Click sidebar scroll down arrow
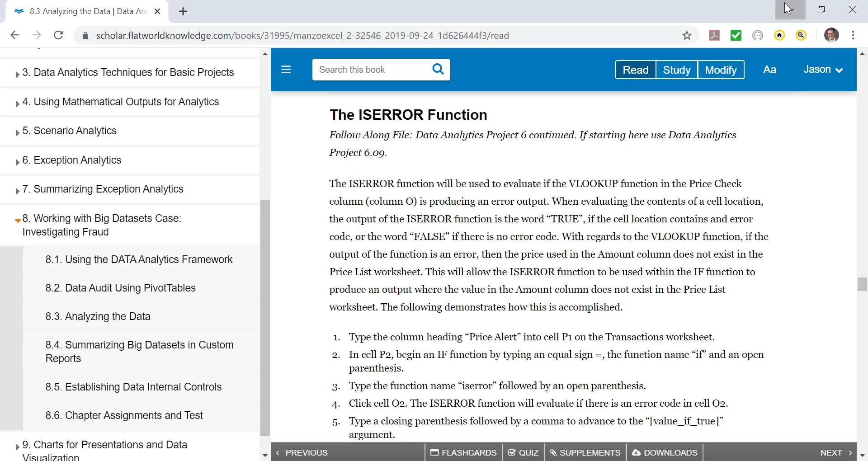This screenshot has height=461, width=868. point(265,456)
